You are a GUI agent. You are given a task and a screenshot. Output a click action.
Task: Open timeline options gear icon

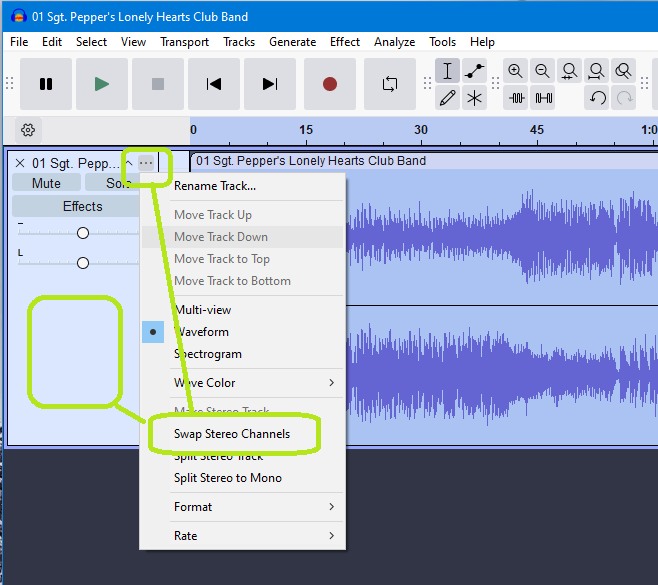pyautogui.click(x=28, y=130)
